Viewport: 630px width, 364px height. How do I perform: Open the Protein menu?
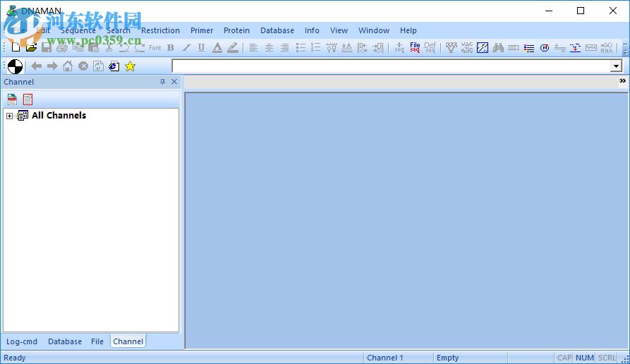236,30
